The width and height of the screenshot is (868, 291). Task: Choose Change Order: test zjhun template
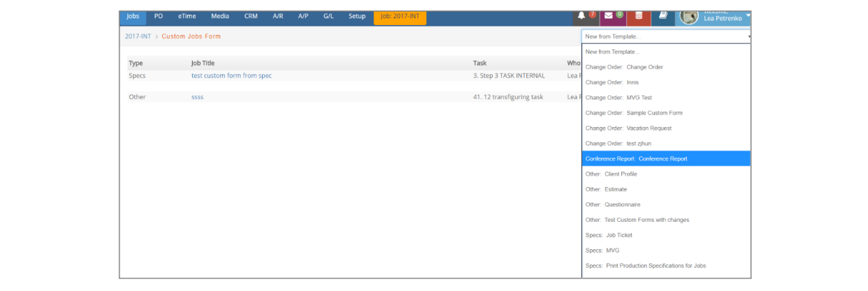pyautogui.click(x=667, y=144)
